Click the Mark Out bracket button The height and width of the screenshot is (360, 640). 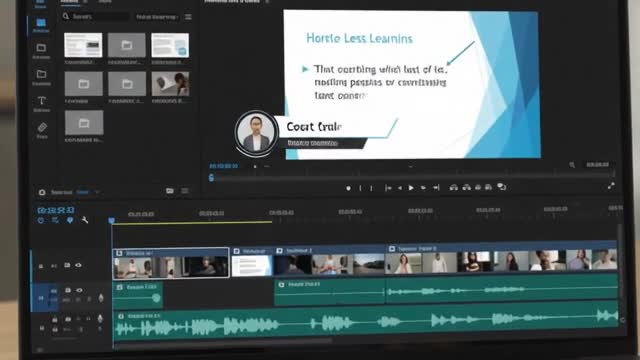click(371, 188)
